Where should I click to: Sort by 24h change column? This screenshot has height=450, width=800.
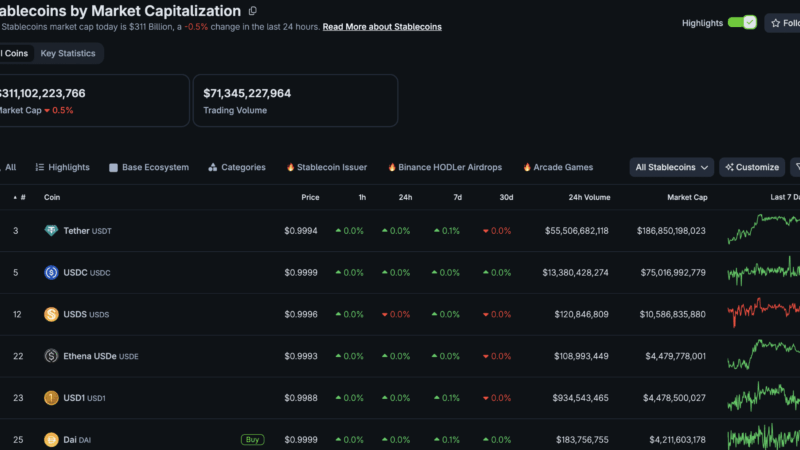click(405, 197)
